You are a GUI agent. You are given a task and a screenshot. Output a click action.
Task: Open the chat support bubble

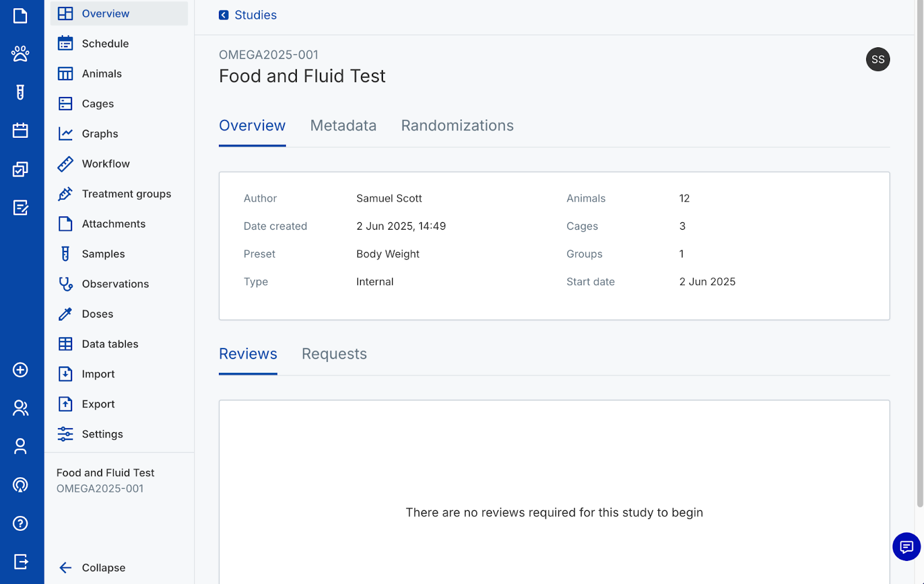[x=906, y=546]
